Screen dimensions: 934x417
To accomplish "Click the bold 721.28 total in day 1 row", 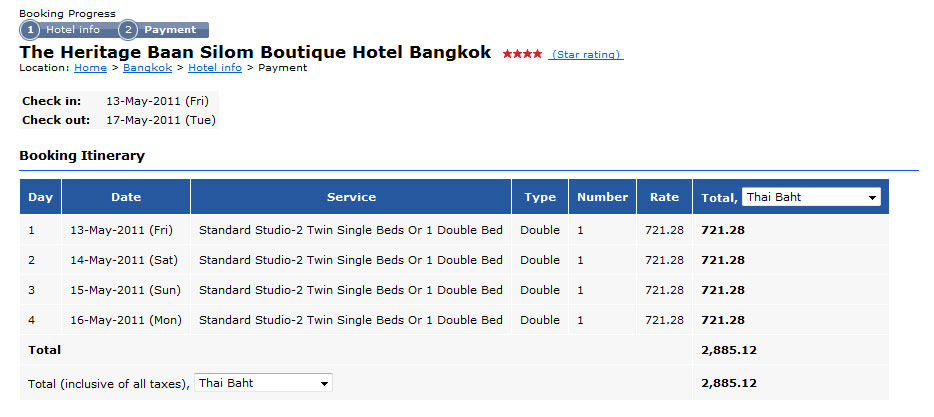I will [x=723, y=230].
